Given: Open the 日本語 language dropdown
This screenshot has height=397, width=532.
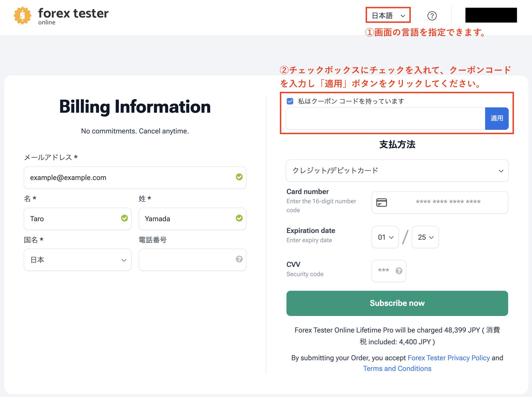Looking at the screenshot, I should [388, 16].
